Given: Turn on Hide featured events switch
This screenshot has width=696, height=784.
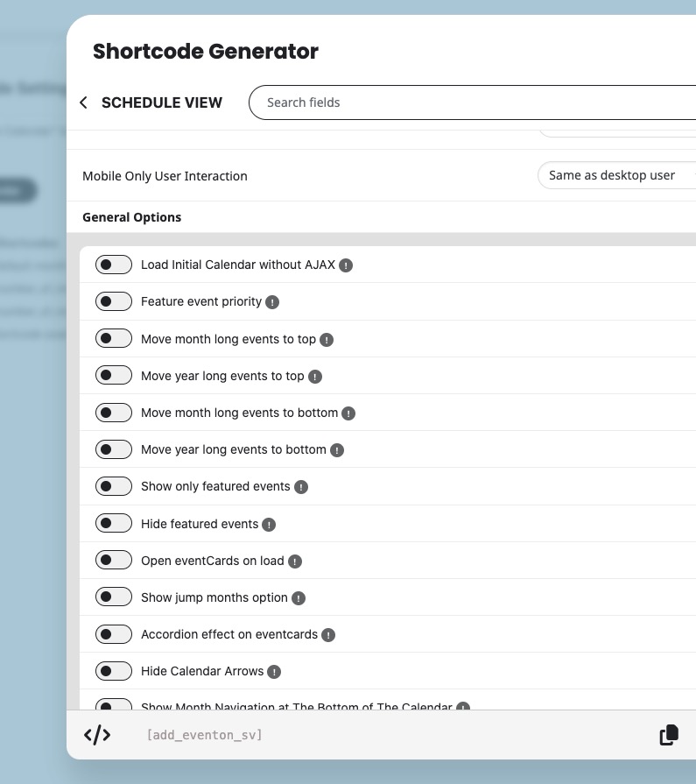Looking at the screenshot, I should (114, 524).
